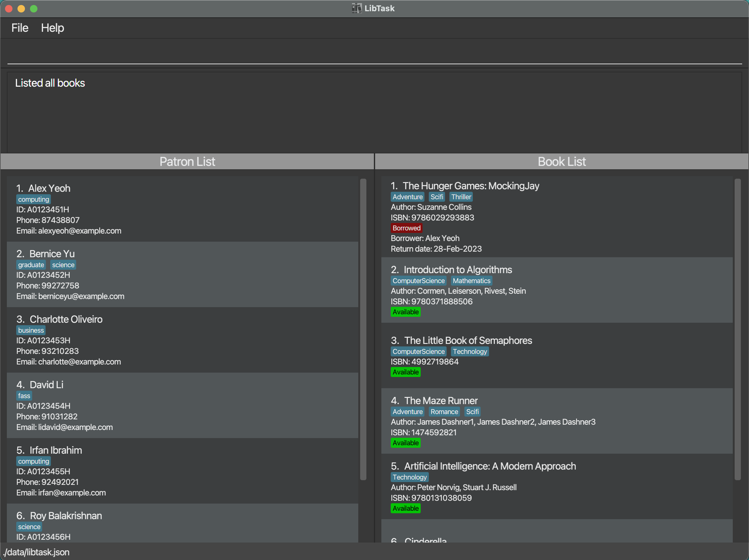This screenshot has height=560, width=749.
Task: Click the graduate tag on Bernice Yu
Action: [31, 265]
